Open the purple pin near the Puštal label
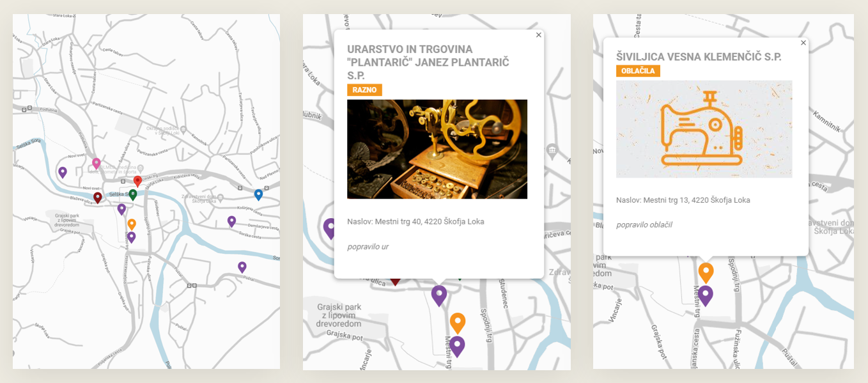Screen dimensions: 868x383 pyautogui.click(x=242, y=267)
